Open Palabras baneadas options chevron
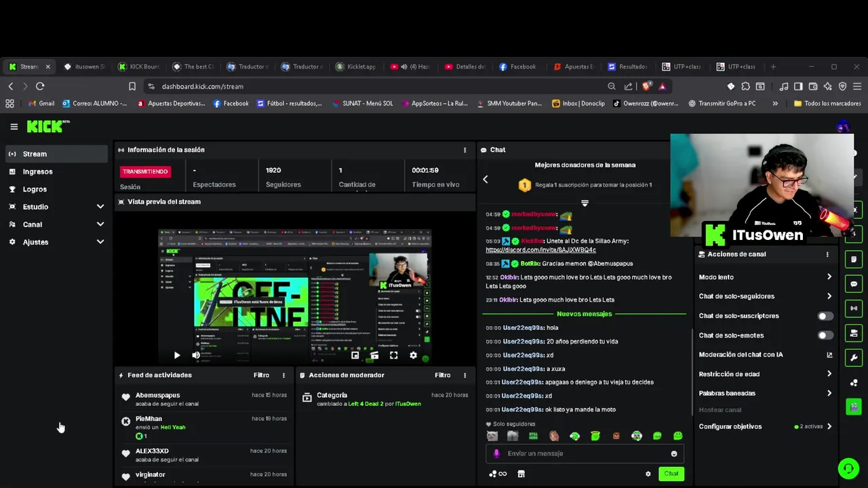 [x=829, y=393]
